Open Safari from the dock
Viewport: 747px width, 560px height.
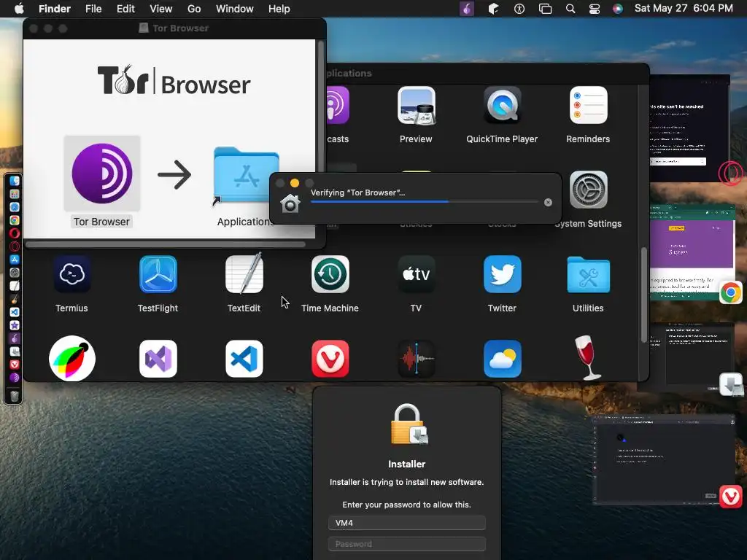click(x=15, y=207)
